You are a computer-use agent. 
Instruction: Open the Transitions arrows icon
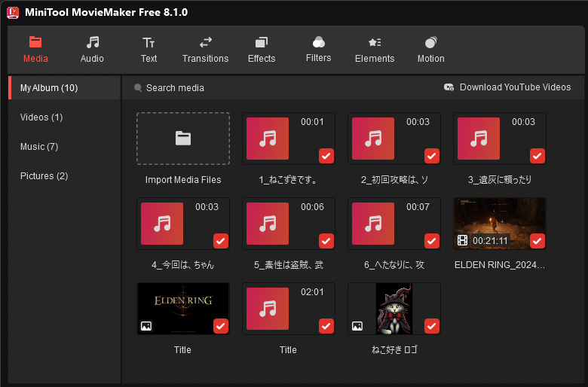click(206, 42)
